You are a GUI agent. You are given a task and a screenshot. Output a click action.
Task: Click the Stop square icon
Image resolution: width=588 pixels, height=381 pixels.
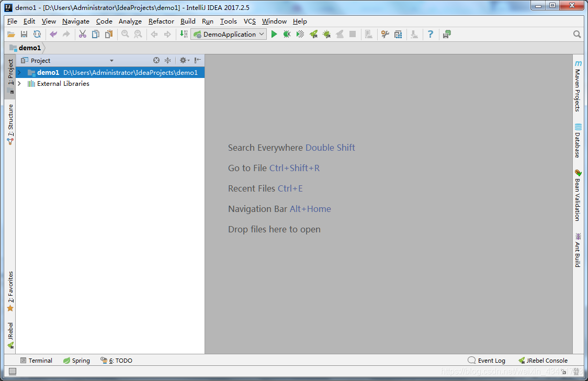[353, 35]
